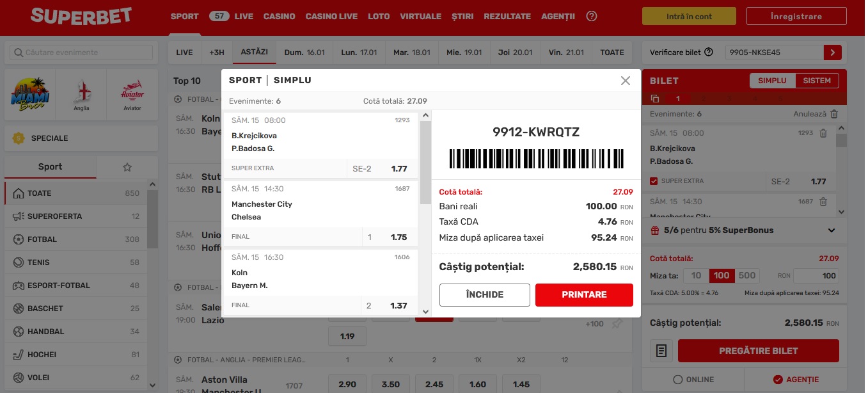Open the LOTO menu

(x=379, y=17)
